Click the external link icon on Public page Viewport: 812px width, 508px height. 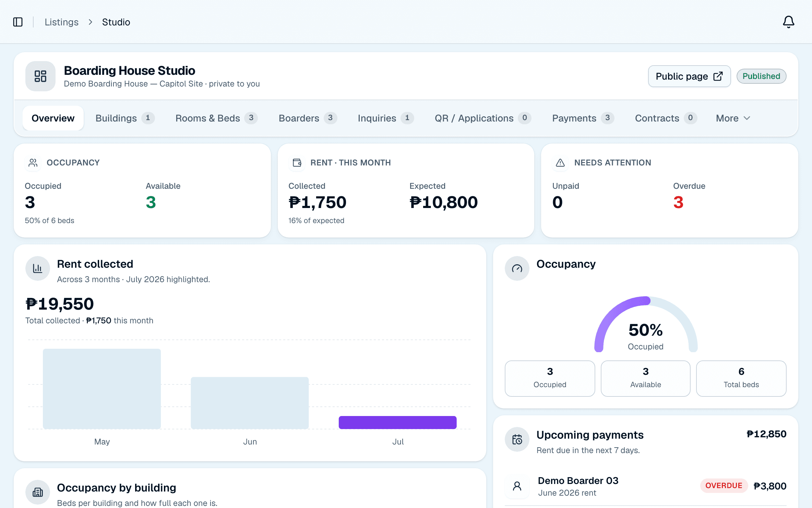(718, 76)
